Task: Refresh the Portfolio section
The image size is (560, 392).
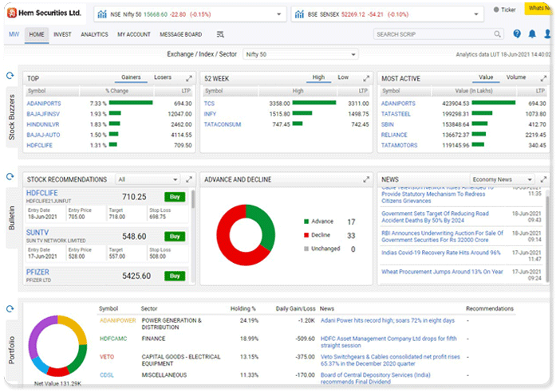Action: coord(10,309)
